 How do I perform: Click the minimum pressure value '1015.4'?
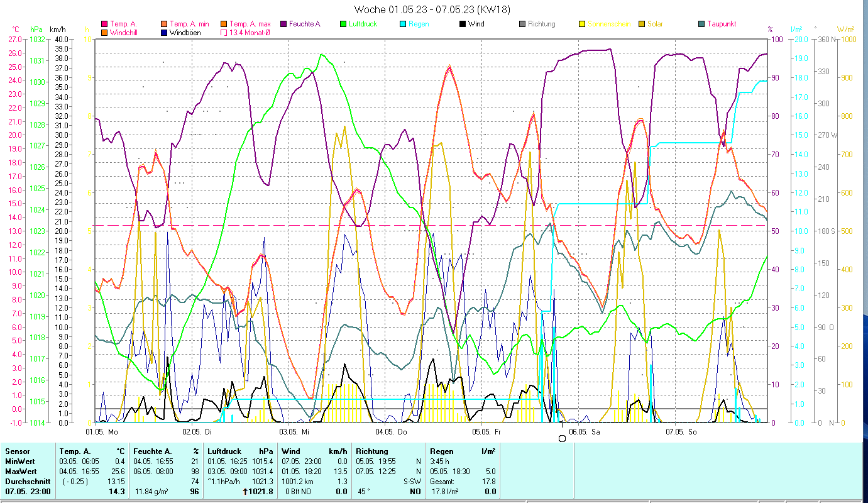pyautogui.click(x=263, y=462)
